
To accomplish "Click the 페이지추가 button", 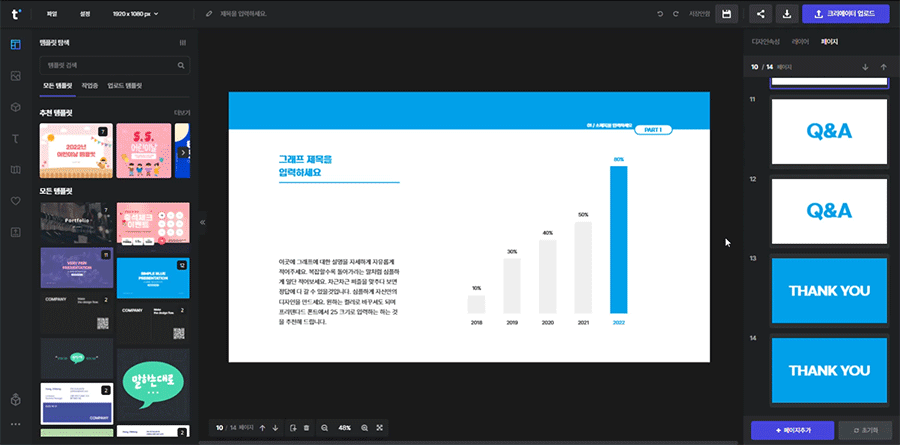I will pyautogui.click(x=791, y=428).
